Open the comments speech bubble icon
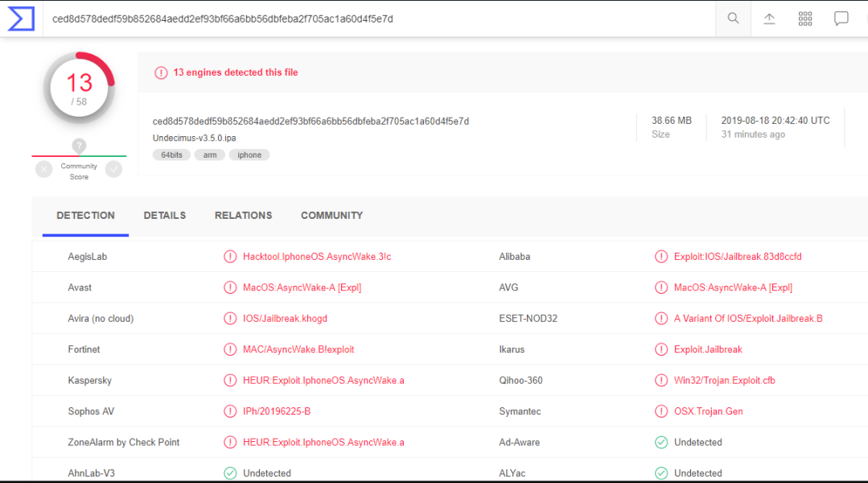 point(841,19)
